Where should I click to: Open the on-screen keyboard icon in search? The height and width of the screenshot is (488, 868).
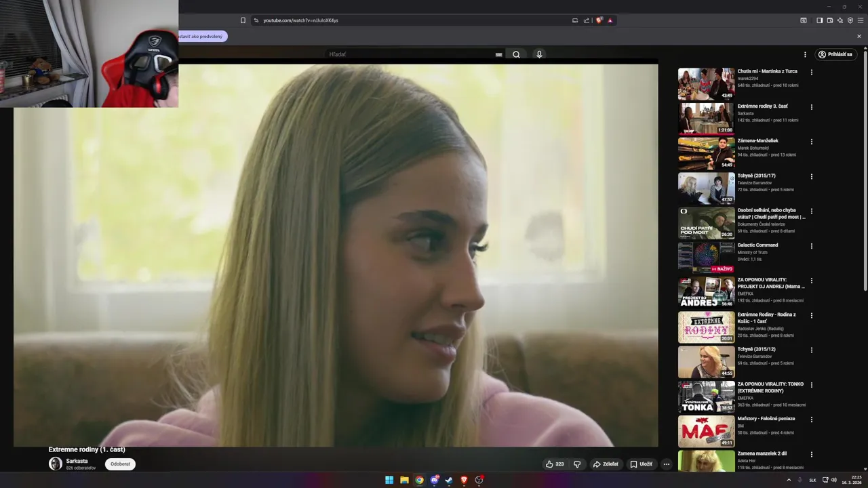(x=499, y=54)
